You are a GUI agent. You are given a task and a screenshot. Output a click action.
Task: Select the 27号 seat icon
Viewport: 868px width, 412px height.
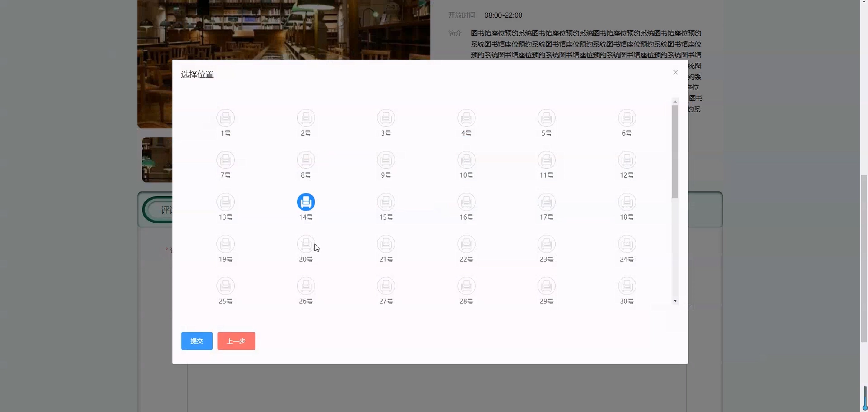tap(386, 286)
